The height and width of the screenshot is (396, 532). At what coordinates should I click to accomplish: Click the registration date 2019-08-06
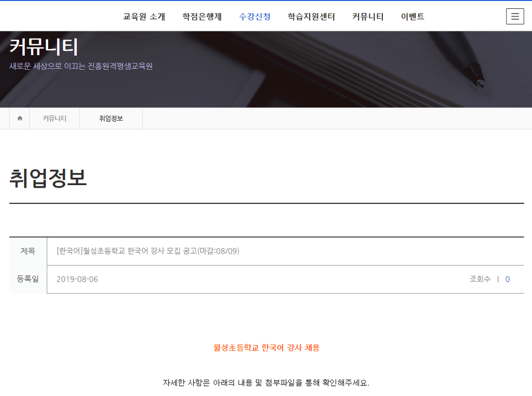tap(77, 279)
